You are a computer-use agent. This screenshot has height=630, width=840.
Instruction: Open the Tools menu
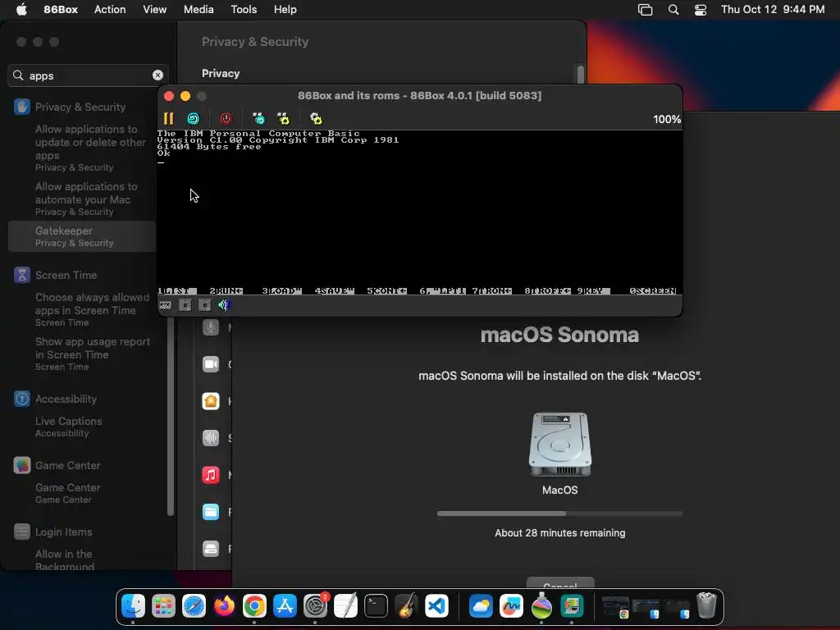coord(244,10)
